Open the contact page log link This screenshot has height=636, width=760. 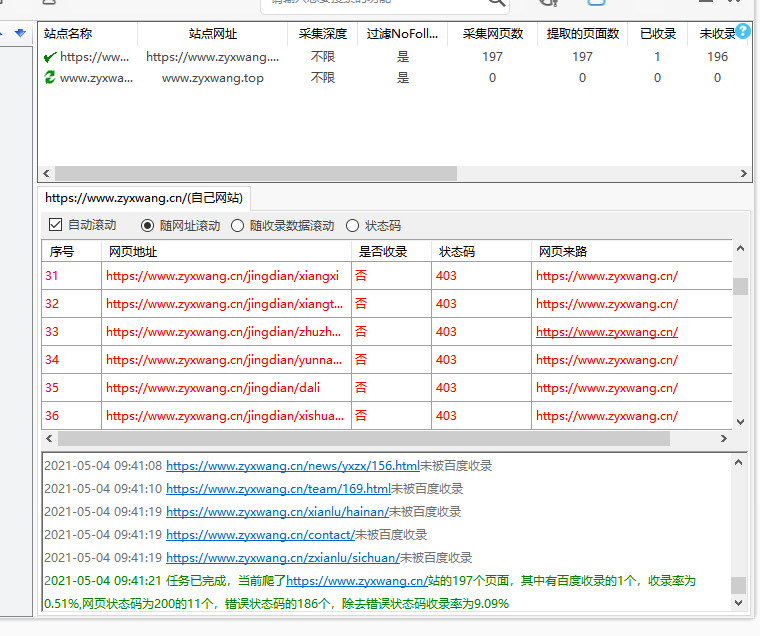coord(260,535)
